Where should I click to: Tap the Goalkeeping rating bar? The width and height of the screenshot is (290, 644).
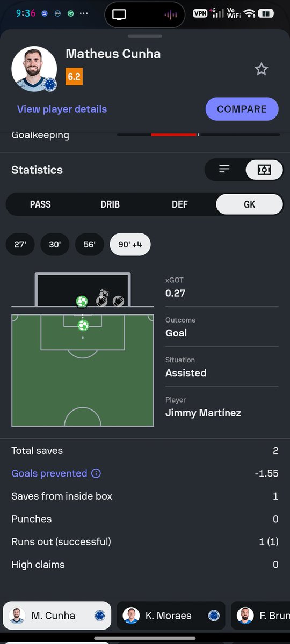pyautogui.click(x=198, y=135)
